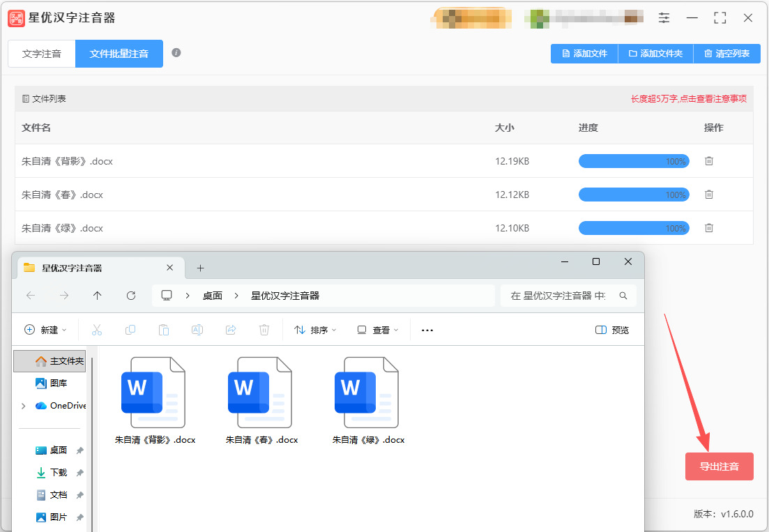Click the 长度超5万字 notice link
The height and width of the screenshot is (532, 769).
[689, 98]
